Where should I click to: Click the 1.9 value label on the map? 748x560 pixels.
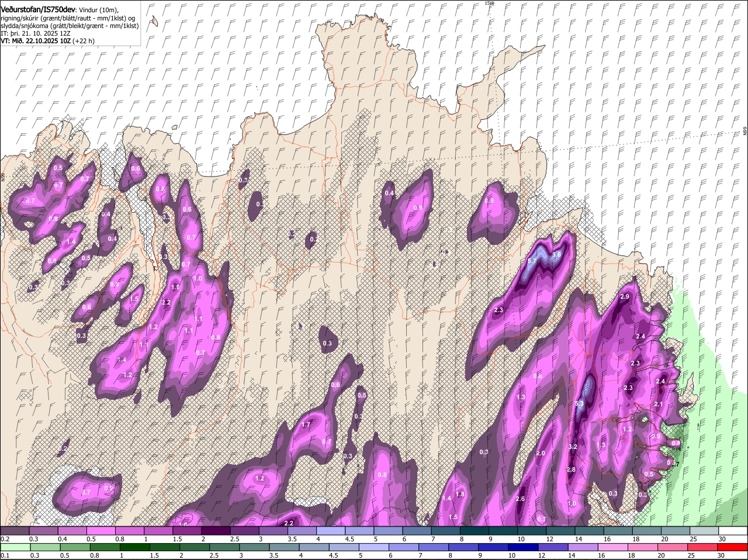[175, 288]
